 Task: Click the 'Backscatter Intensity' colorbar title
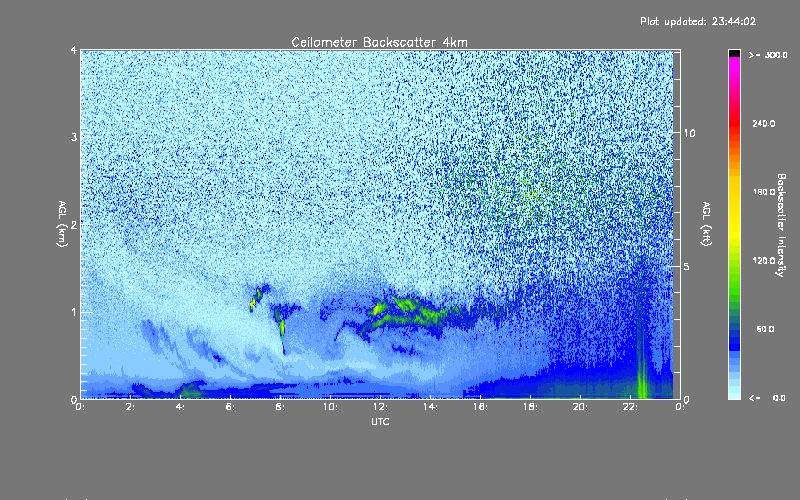pos(781,225)
